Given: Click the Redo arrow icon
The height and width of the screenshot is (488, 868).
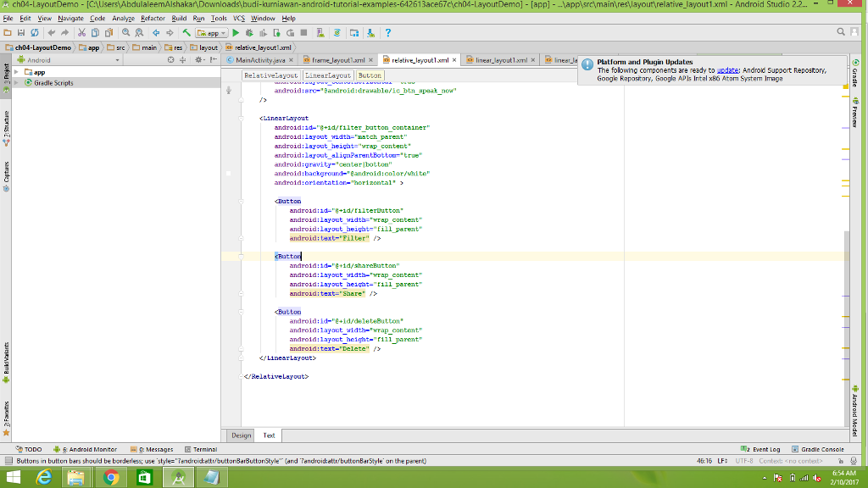Looking at the screenshot, I should point(64,33).
